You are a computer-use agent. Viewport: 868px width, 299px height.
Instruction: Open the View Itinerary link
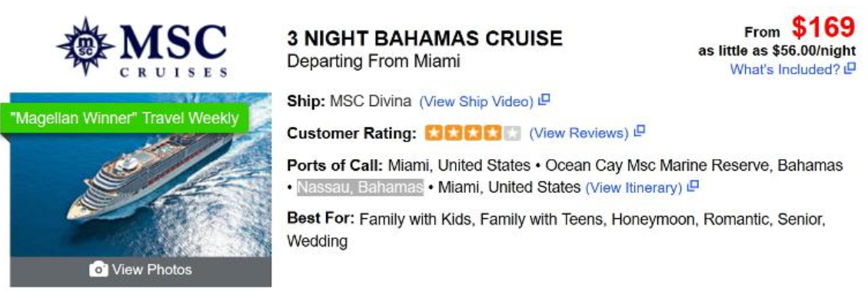[634, 188]
